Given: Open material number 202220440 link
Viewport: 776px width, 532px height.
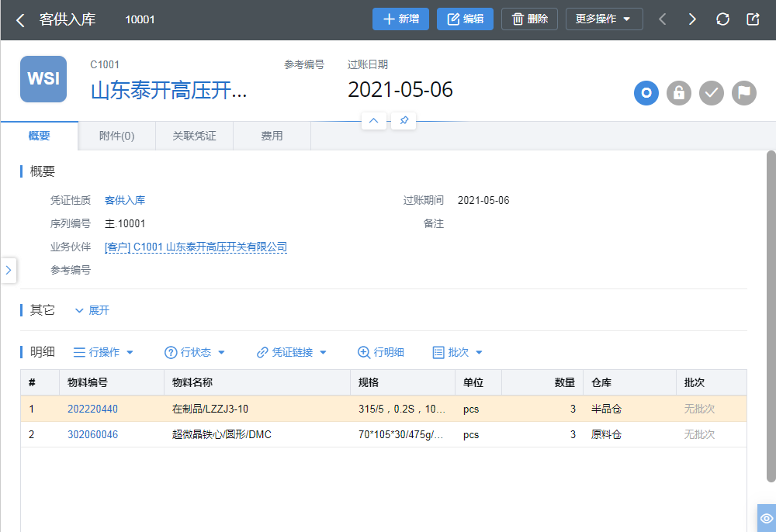Looking at the screenshot, I should [92, 409].
